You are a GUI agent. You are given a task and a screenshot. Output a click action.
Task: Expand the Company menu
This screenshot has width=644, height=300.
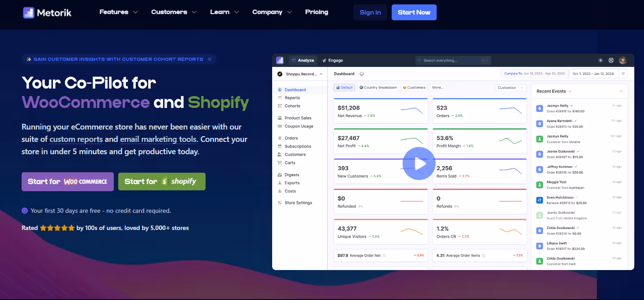(x=272, y=12)
